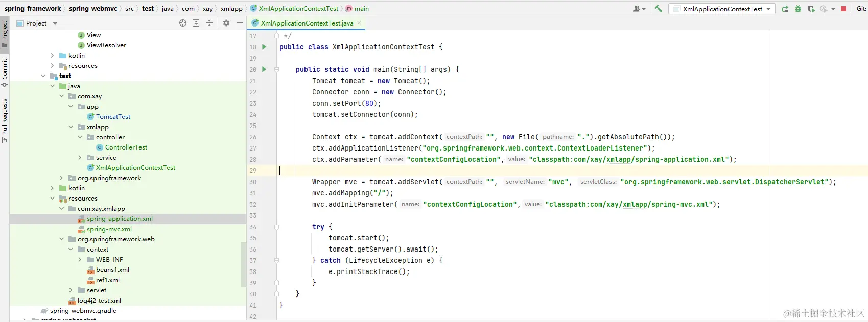The width and height of the screenshot is (868, 322).
Task: Run with Coverage shield icon
Action: point(811,9)
